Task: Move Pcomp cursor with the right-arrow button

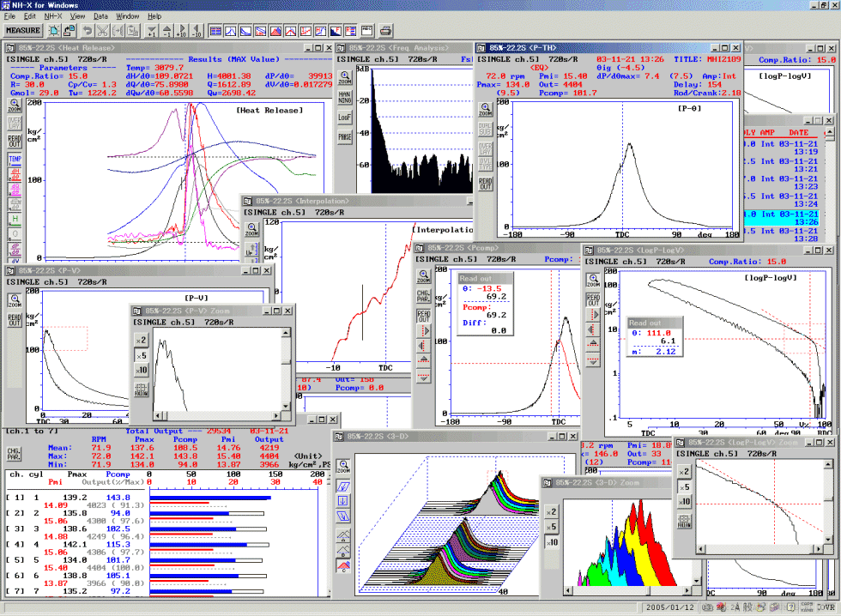Action: coord(424,331)
